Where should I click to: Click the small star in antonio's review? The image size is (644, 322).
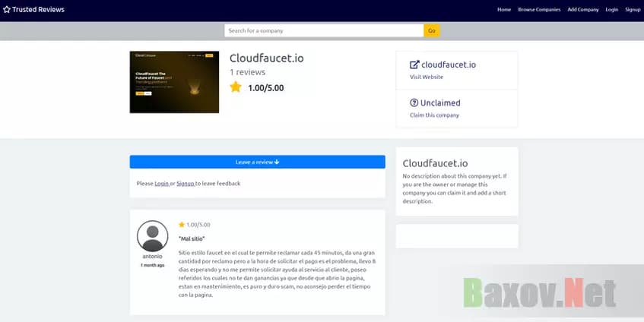coord(182,225)
